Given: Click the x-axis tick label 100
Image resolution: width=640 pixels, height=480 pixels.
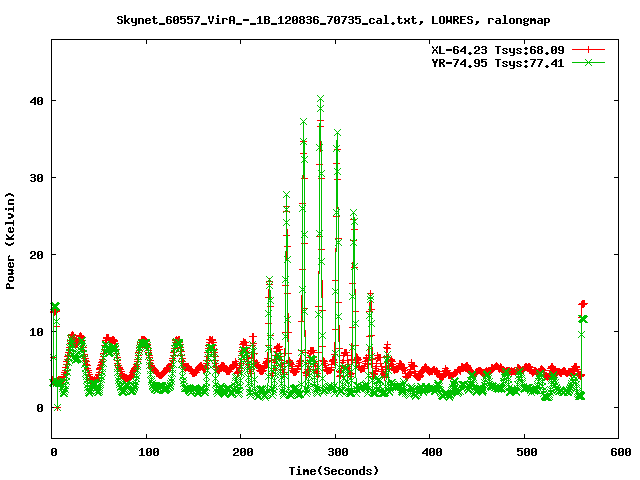Looking at the screenshot, I should [148, 452].
